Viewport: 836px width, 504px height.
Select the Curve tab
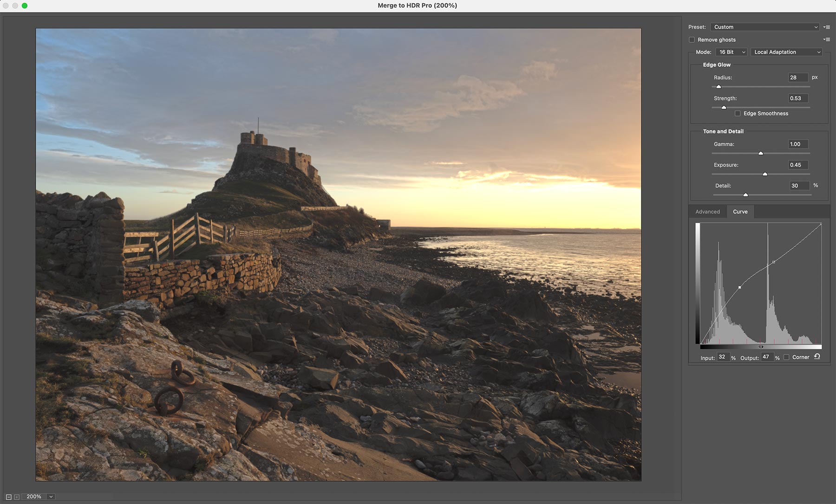pos(740,212)
